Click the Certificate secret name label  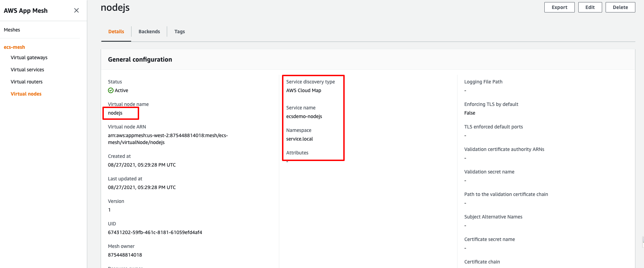point(490,239)
